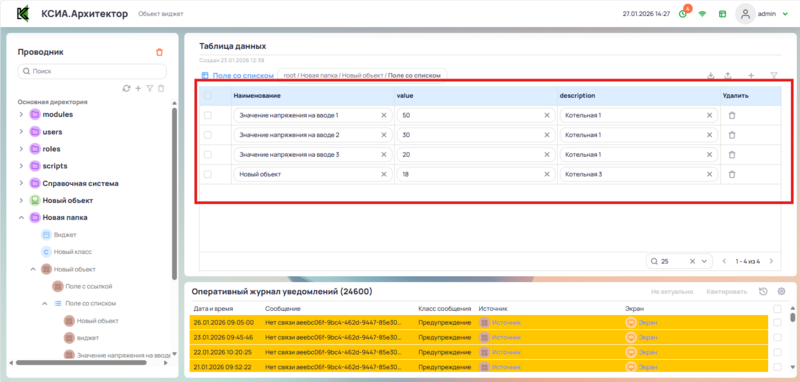Check the row Значение напряжения на вводе 2
The height and width of the screenshot is (382, 800).
pyautogui.click(x=208, y=135)
